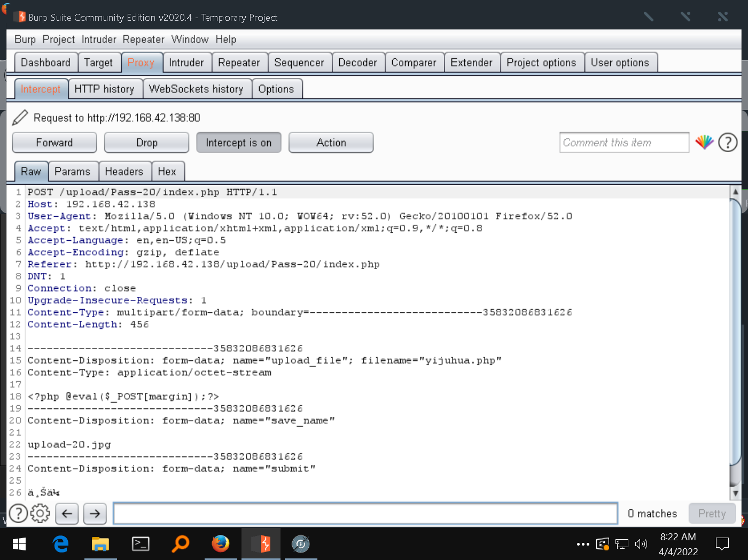This screenshot has height=560, width=748.
Task: Click scrollbar down arrow in request editor
Action: point(735,493)
